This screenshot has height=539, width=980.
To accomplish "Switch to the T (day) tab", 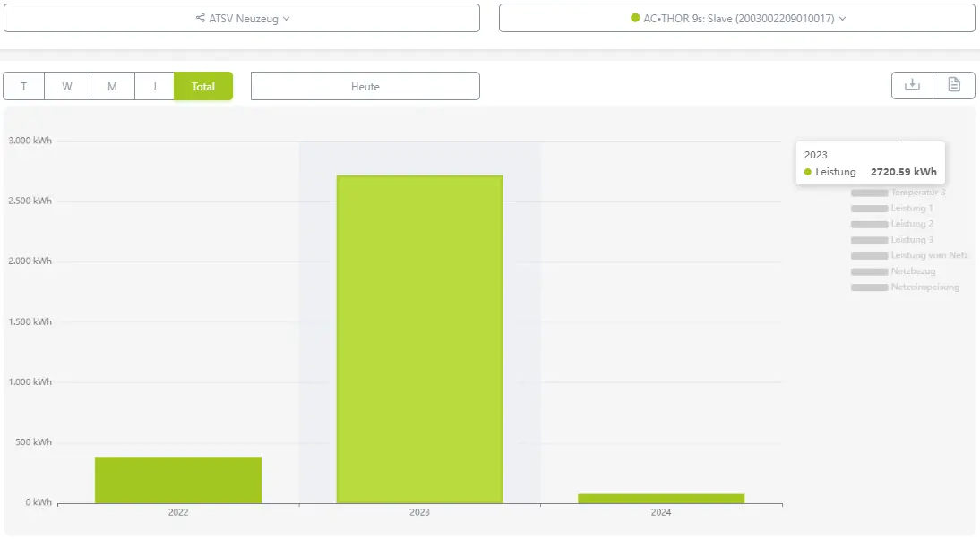I will pos(24,86).
